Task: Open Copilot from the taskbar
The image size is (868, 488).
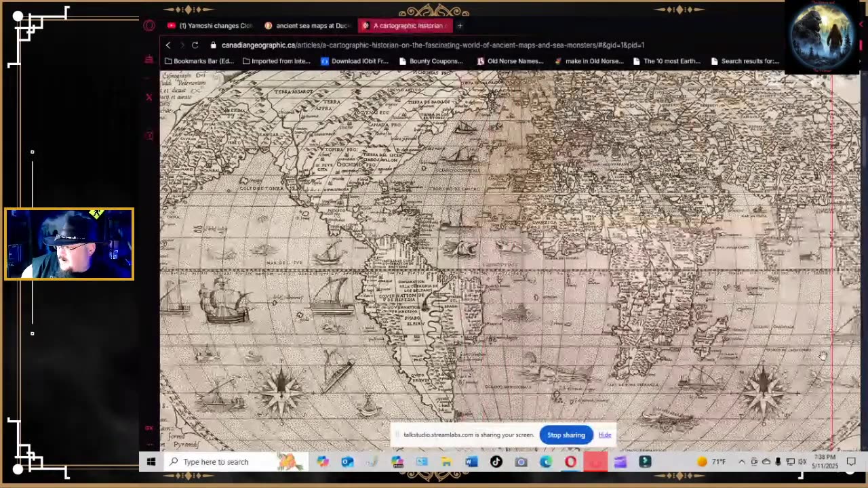Action: pyautogui.click(x=323, y=462)
